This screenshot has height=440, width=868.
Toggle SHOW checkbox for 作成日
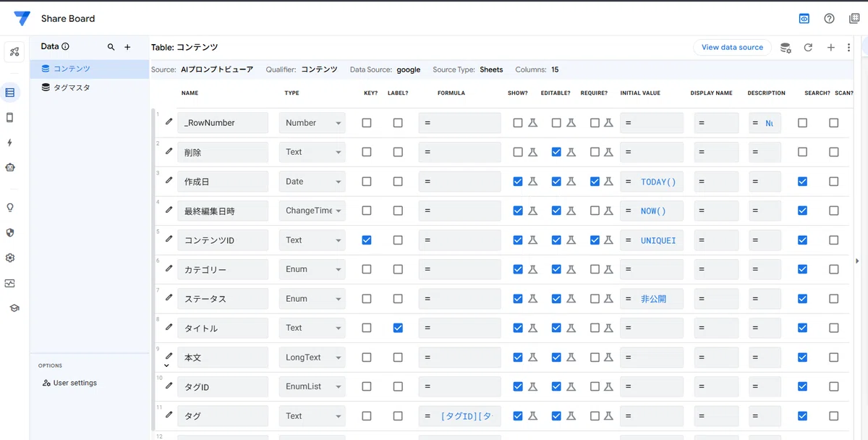518,182
